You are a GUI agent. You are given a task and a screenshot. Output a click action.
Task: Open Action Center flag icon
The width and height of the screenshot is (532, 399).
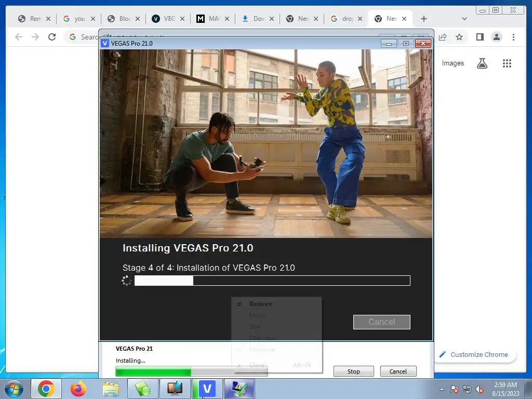point(455,389)
